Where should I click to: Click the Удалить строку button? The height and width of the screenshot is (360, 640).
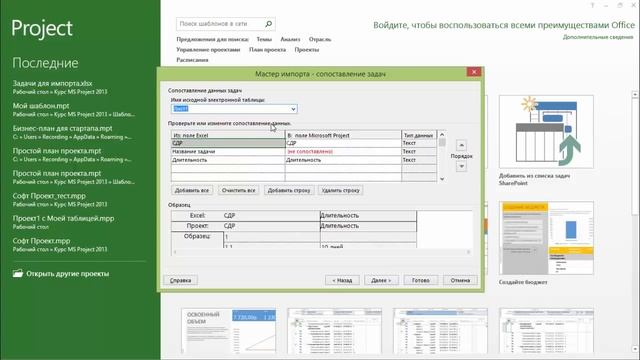[x=340, y=190]
